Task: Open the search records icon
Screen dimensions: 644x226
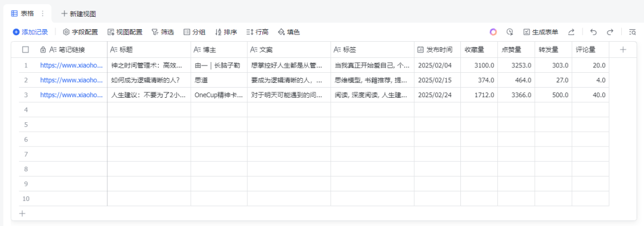Action: (632, 32)
